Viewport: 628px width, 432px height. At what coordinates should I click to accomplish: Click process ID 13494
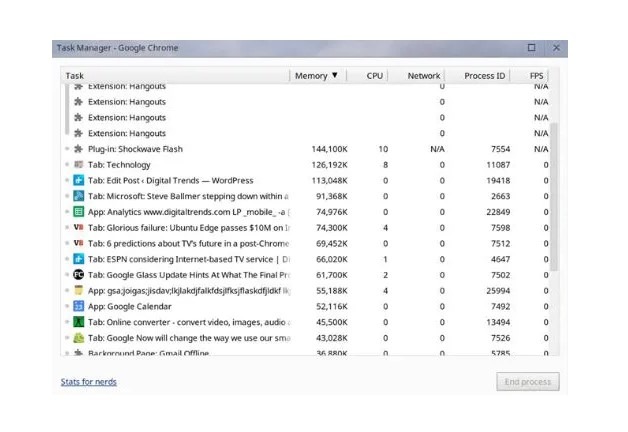click(x=498, y=322)
